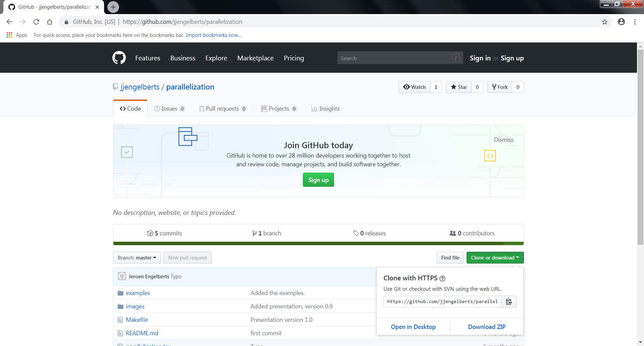Click the green language bar
This screenshot has height=346, width=644.
(318, 243)
